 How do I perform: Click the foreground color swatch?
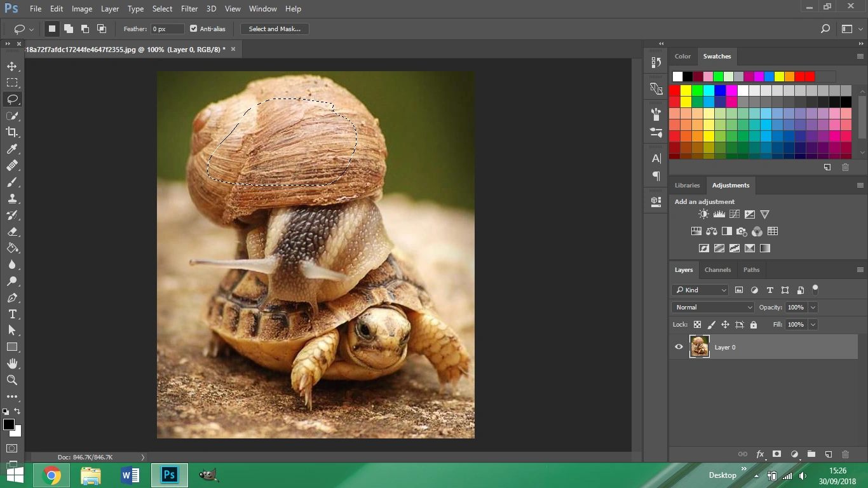(x=9, y=424)
